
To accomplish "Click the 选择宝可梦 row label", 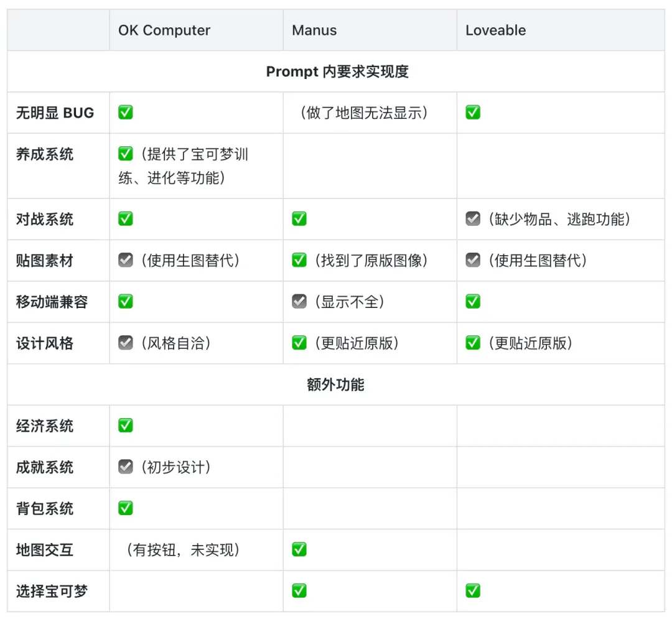I will tap(52, 591).
